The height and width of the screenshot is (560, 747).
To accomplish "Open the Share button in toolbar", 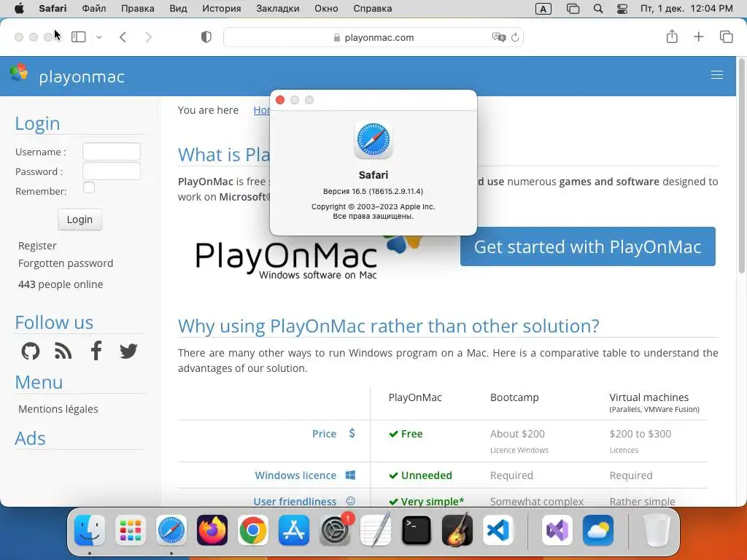I will click(x=672, y=36).
